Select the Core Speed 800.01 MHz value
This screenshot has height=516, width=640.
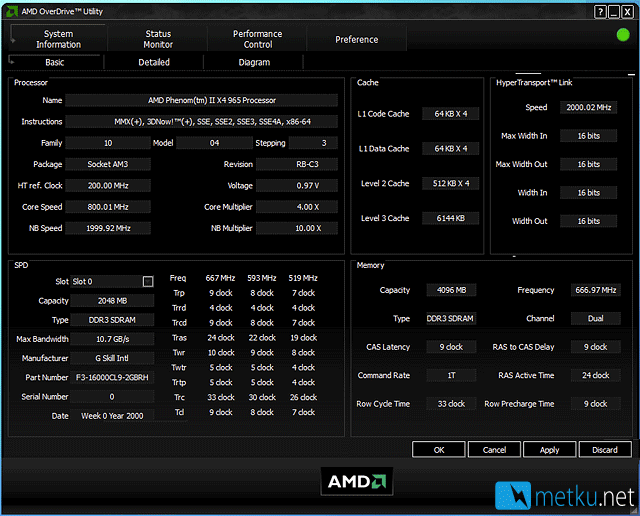[x=108, y=207]
